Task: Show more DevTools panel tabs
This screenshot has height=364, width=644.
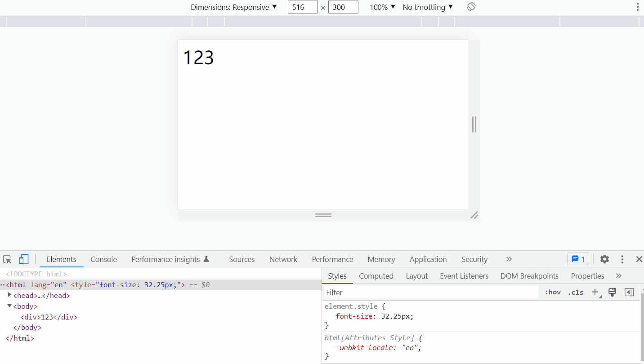Action: click(x=509, y=259)
